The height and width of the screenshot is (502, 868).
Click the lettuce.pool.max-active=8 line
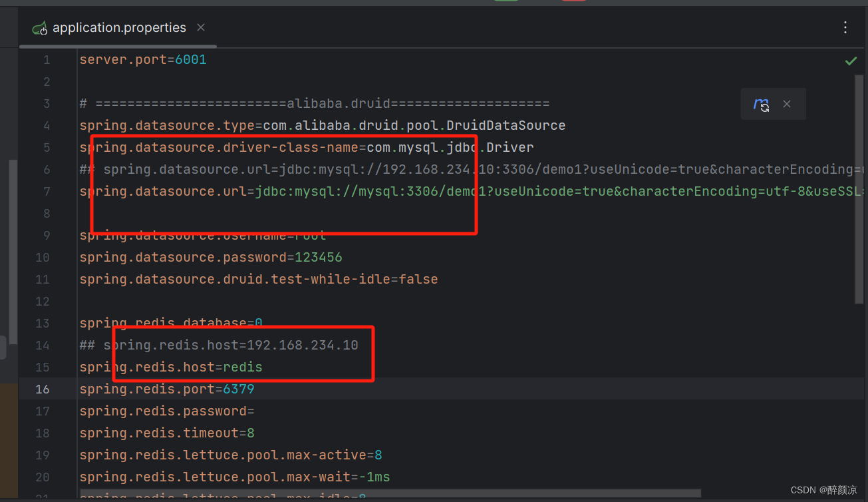tap(231, 455)
